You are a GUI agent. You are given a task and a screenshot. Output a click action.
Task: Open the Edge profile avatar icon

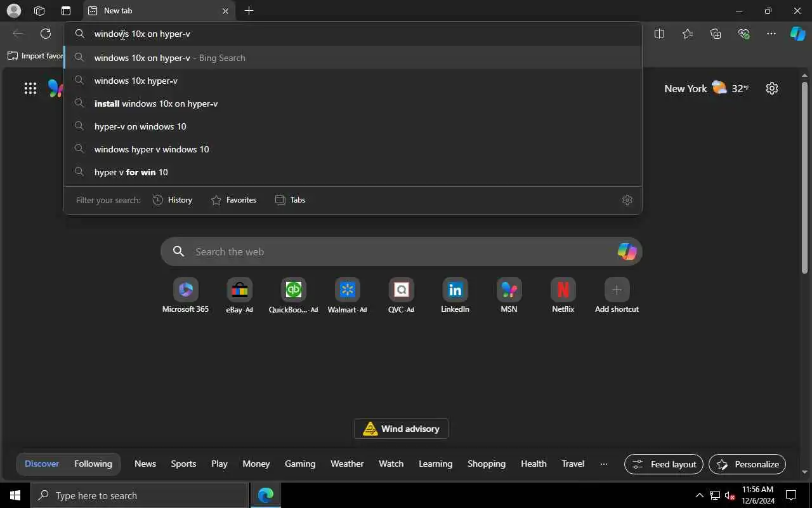click(13, 11)
